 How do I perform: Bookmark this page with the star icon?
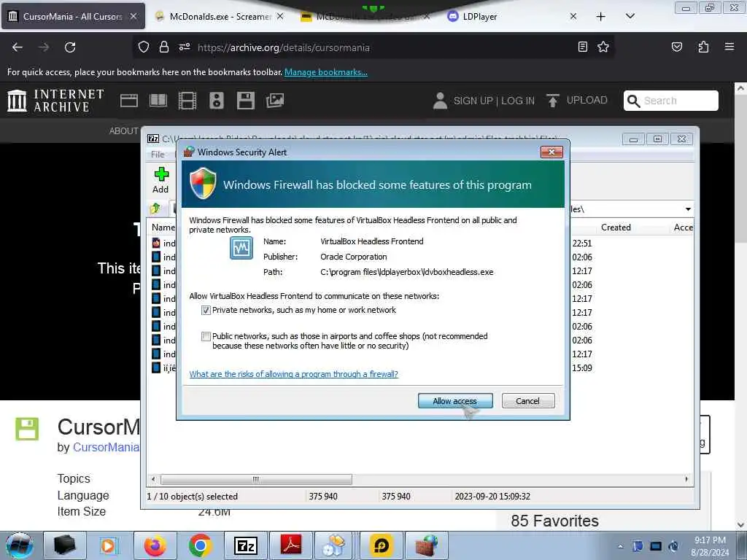[603, 47]
